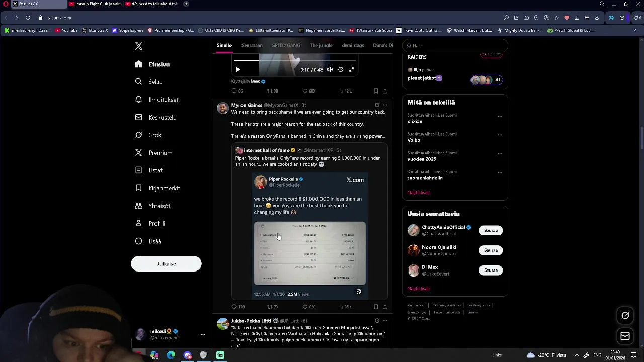Open more options on Myron Gaines post

coord(385,105)
